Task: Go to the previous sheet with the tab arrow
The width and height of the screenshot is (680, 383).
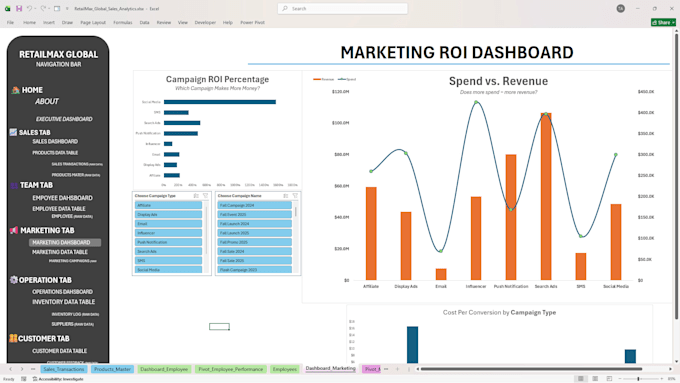Action: click(10, 369)
